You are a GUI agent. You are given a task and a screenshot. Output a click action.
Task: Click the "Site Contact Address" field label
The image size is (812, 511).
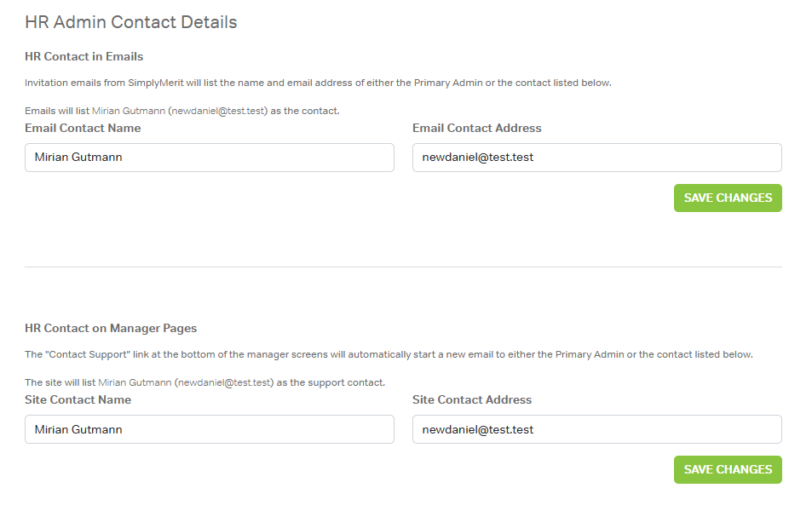[x=471, y=400]
